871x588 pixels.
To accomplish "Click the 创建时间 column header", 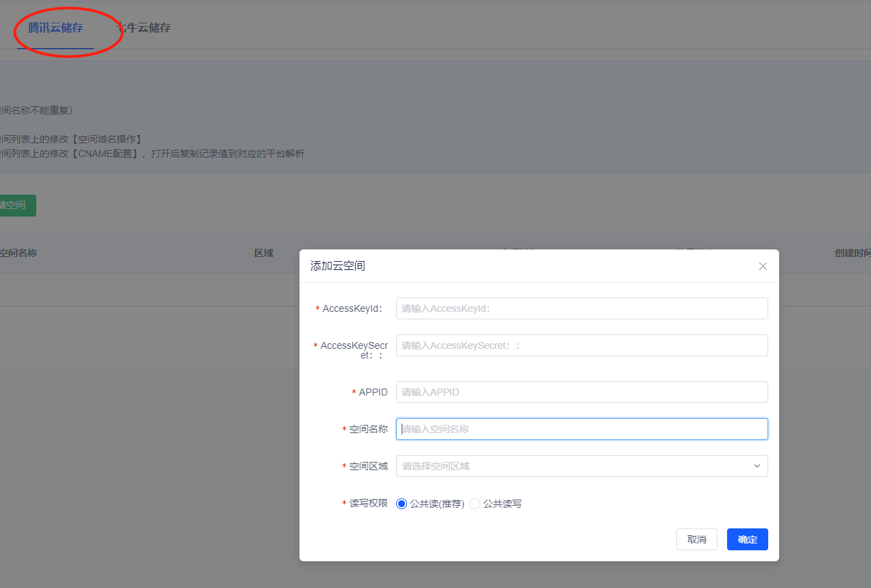I will coord(852,253).
